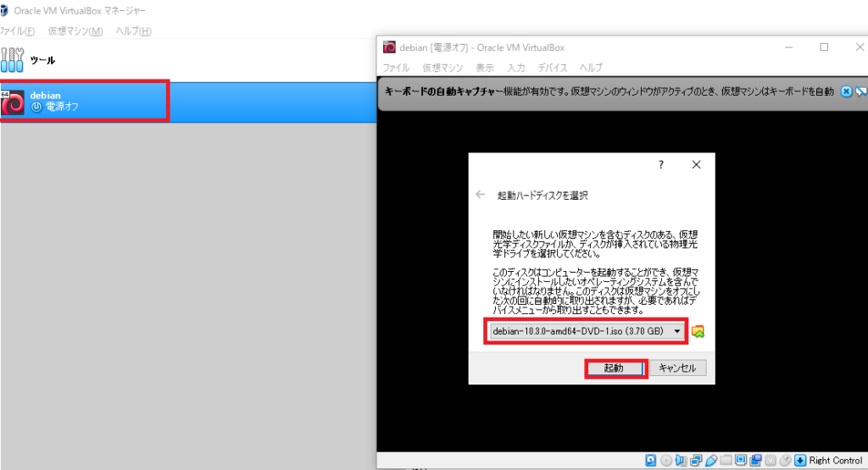Minimize the debian VM window
The width and height of the screenshot is (868, 470).
pyautogui.click(x=789, y=47)
